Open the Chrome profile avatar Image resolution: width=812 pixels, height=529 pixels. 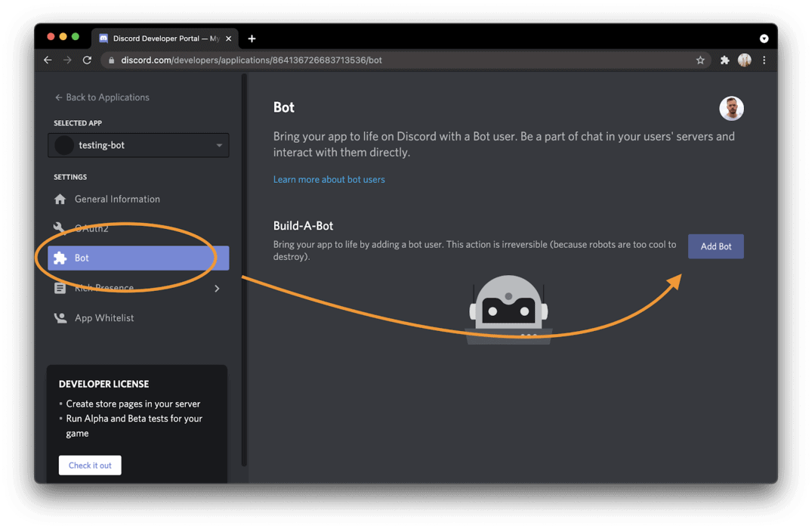[x=744, y=60]
